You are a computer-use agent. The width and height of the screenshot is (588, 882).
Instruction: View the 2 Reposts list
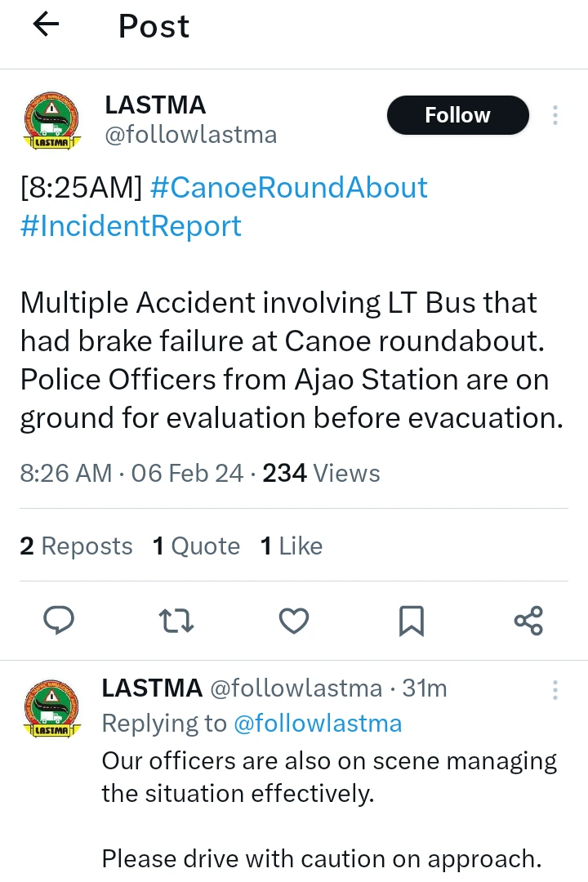[76, 546]
